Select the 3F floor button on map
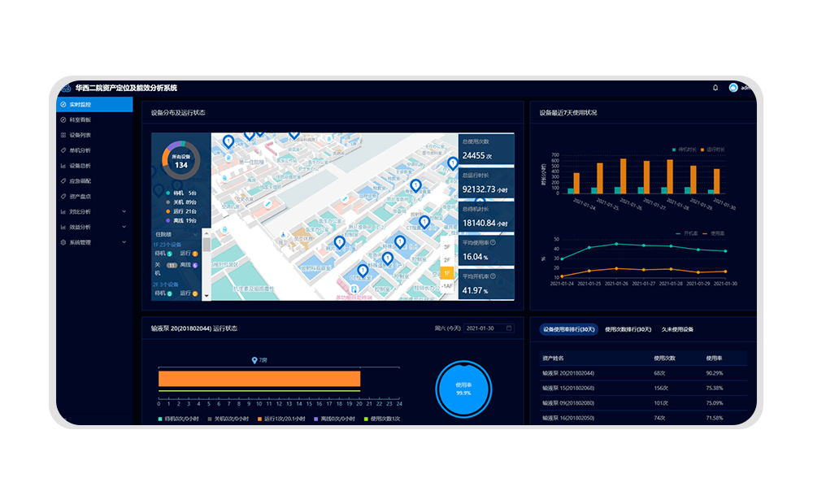Viewport: 813px width, 504px height. tap(446, 247)
